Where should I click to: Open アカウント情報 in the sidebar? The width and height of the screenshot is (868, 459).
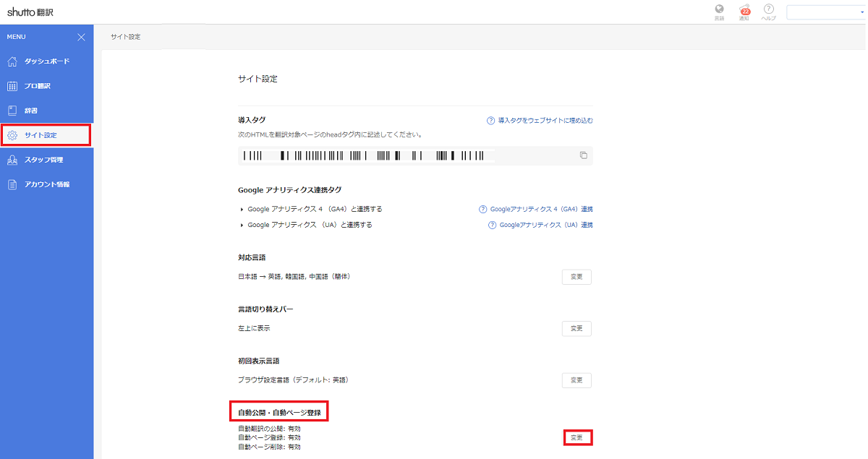[x=46, y=184]
